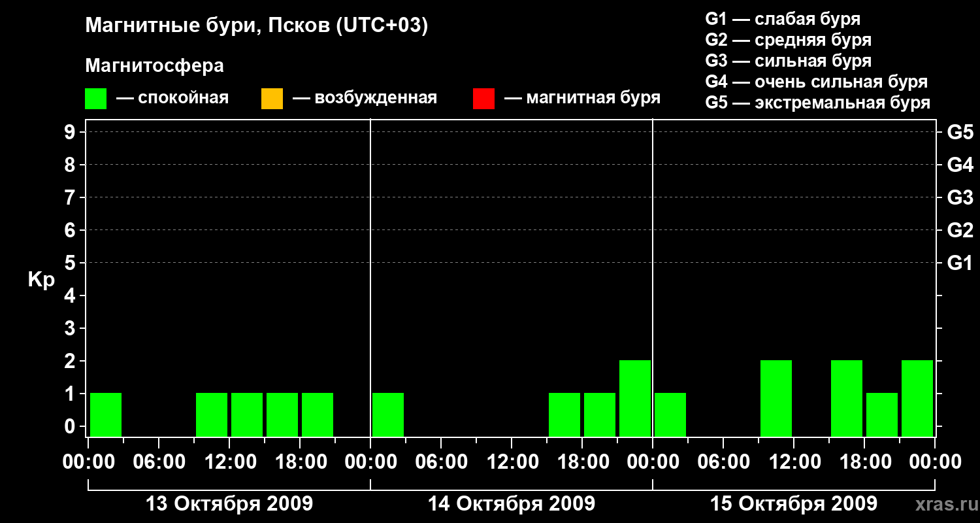Click the 'G1 — слабая буря' legend line
This screenshot has height=523, width=980.
pyautogui.click(x=783, y=18)
